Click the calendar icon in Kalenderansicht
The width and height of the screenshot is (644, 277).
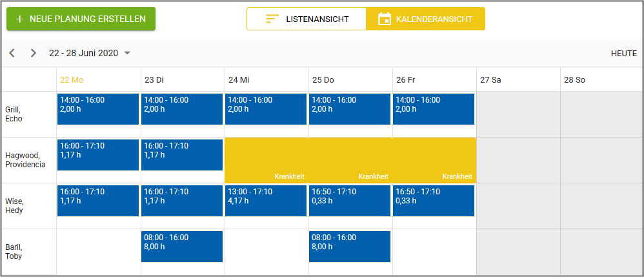tap(385, 19)
